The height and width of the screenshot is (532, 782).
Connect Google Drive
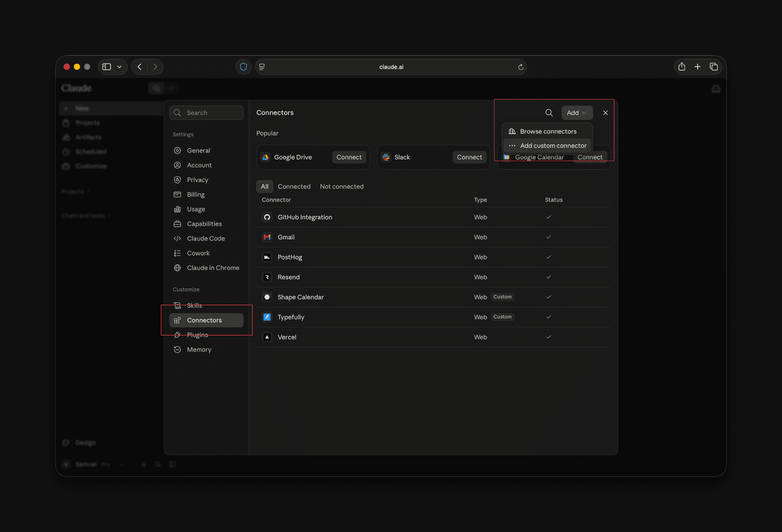349,157
